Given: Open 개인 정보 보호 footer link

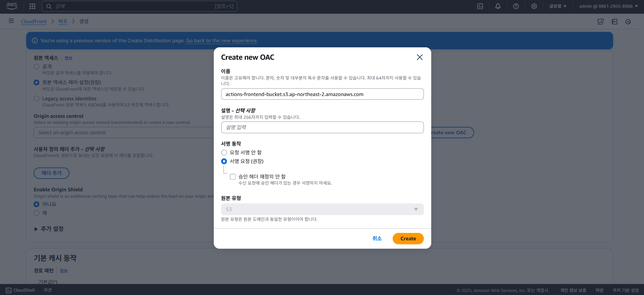Looking at the screenshot, I should click(573, 290).
